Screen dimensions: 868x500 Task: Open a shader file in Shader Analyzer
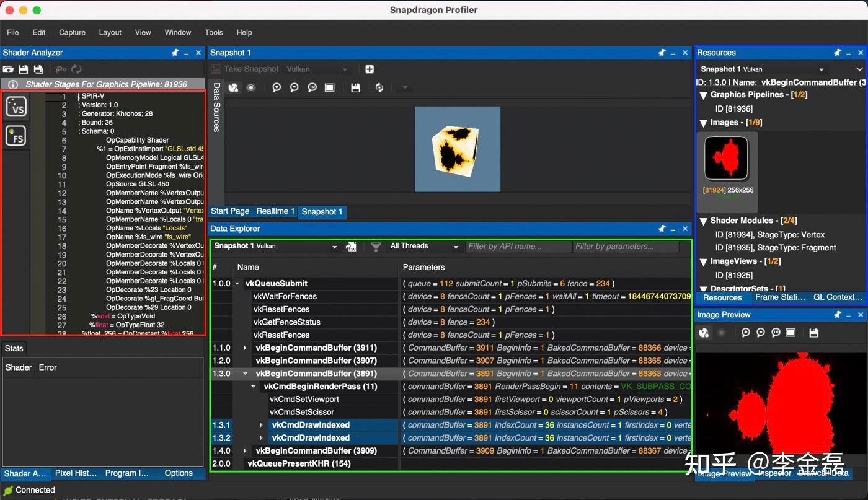click(x=8, y=69)
